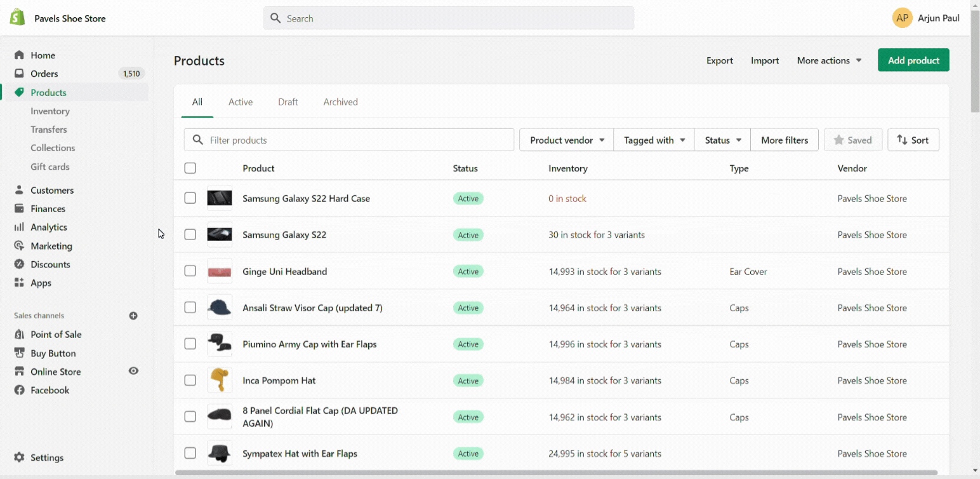Viewport: 980px width, 479px height.
Task: Open the Home sidebar item
Action: (x=43, y=55)
